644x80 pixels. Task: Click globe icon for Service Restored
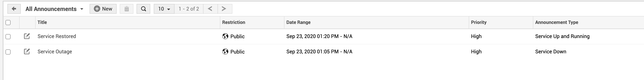click(x=225, y=36)
